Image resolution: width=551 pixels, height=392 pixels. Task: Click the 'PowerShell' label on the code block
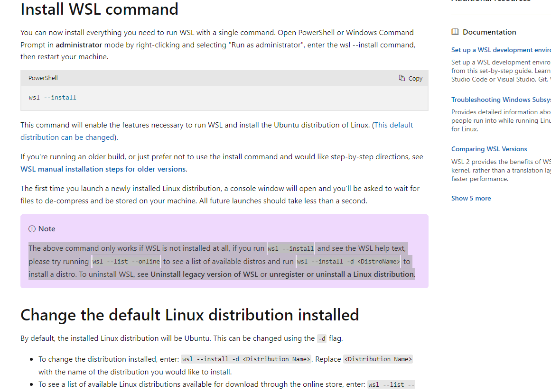[43, 78]
